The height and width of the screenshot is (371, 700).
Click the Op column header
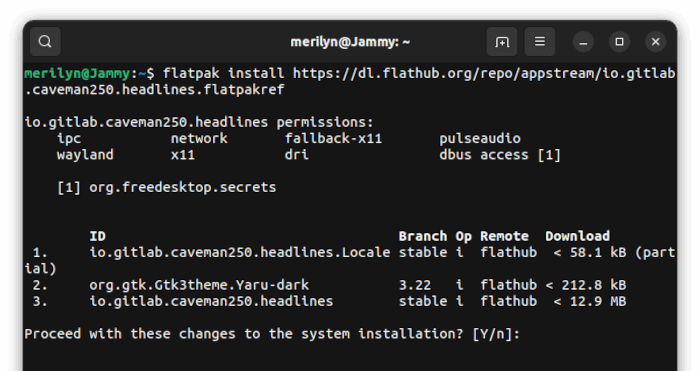coord(463,237)
